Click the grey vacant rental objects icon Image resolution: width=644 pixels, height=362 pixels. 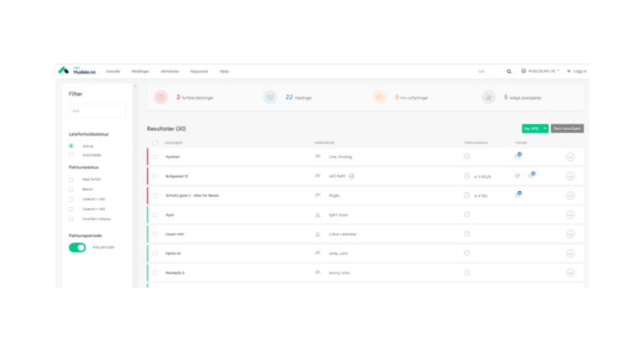pyautogui.click(x=488, y=97)
